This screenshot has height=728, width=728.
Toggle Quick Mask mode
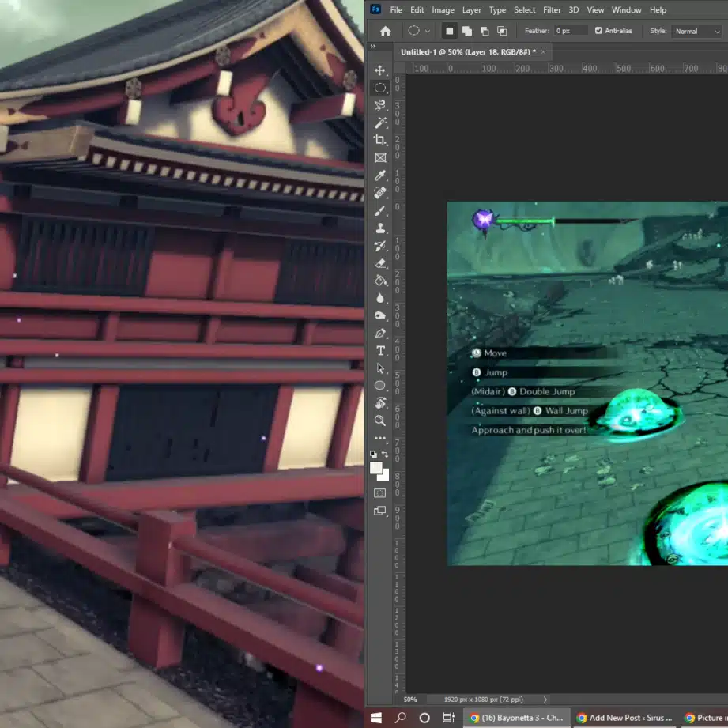tap(379, 493)
